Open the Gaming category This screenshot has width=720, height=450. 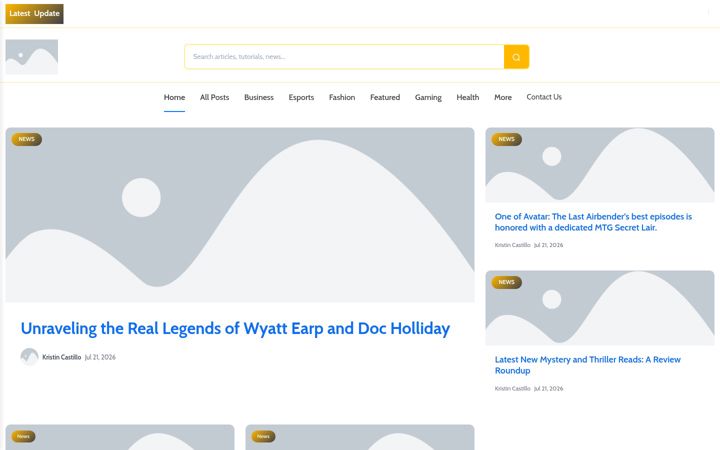click(x=428, y=97)
